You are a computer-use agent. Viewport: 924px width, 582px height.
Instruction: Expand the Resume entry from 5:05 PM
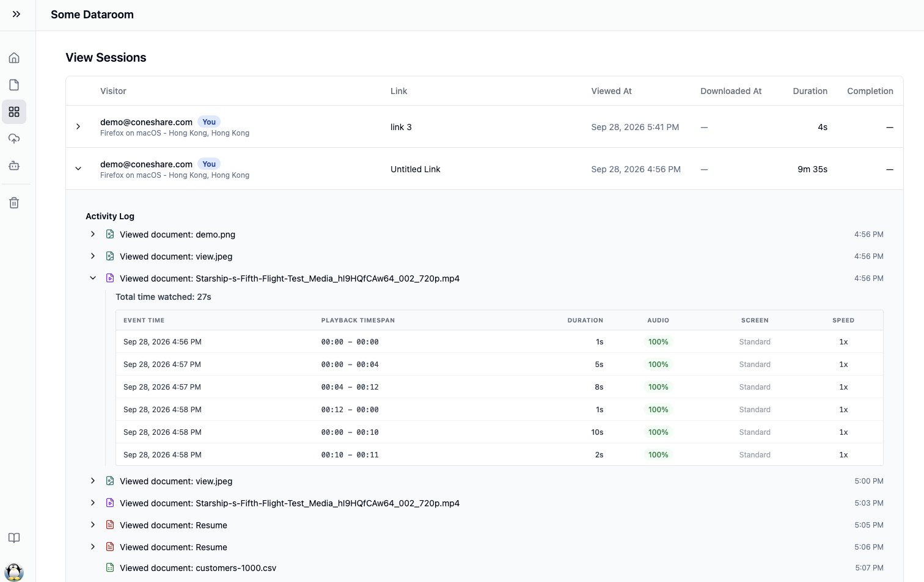tap(93, 525)
